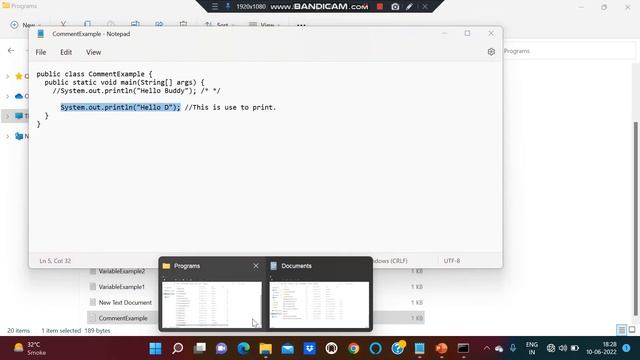
Task: Select Network icon in Explorer sidebar
Action: (x=19, y=136)
